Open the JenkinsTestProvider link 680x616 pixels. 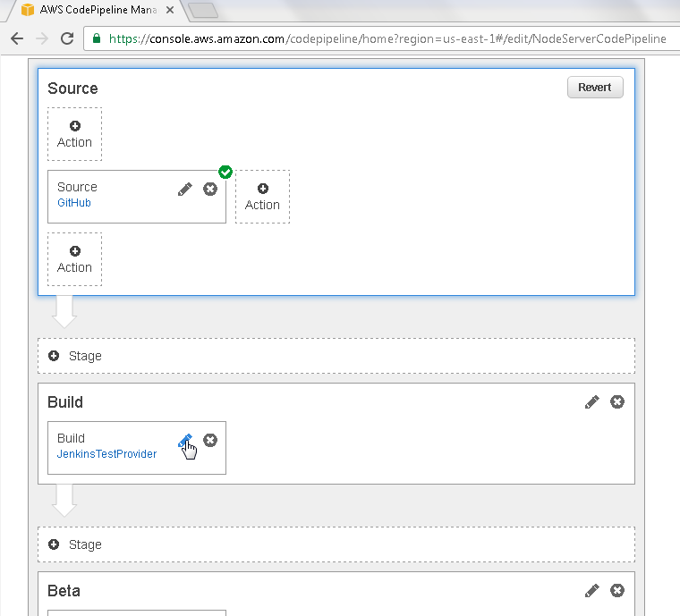pyautogui.click(x=106, y=454)
